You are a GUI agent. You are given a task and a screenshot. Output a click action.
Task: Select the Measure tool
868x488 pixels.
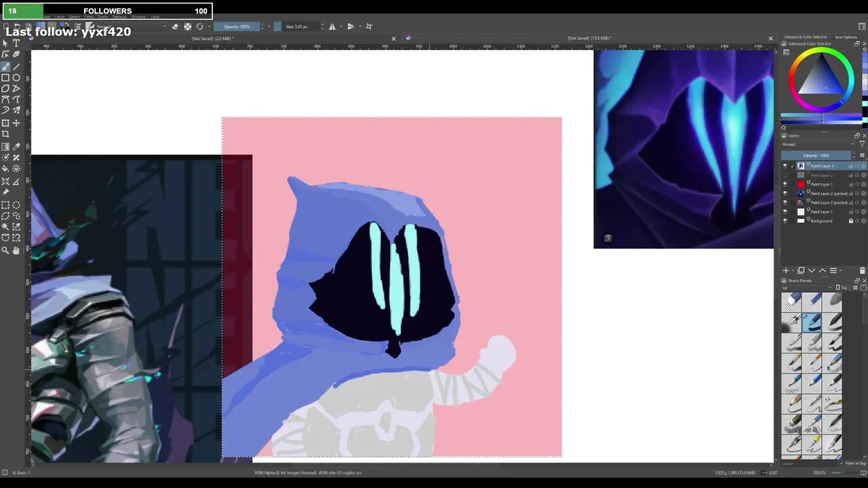tap(16, 182)
